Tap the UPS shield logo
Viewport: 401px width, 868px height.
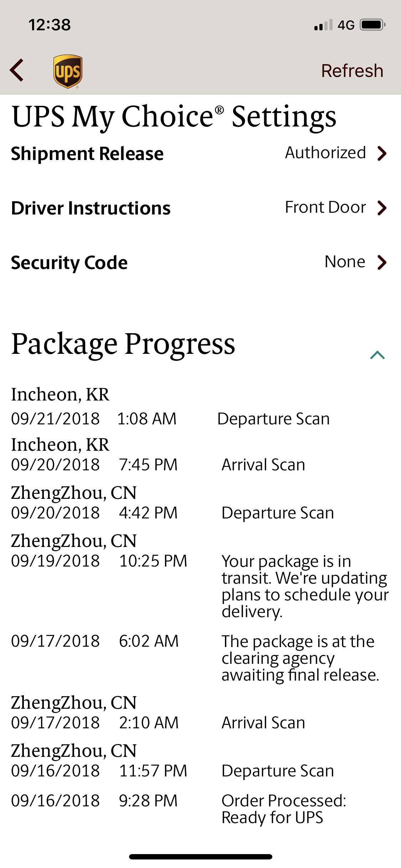[68, 71]
